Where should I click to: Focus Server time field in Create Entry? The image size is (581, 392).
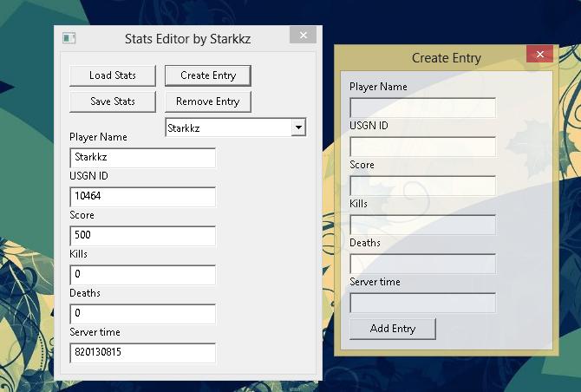coord(423,303)
